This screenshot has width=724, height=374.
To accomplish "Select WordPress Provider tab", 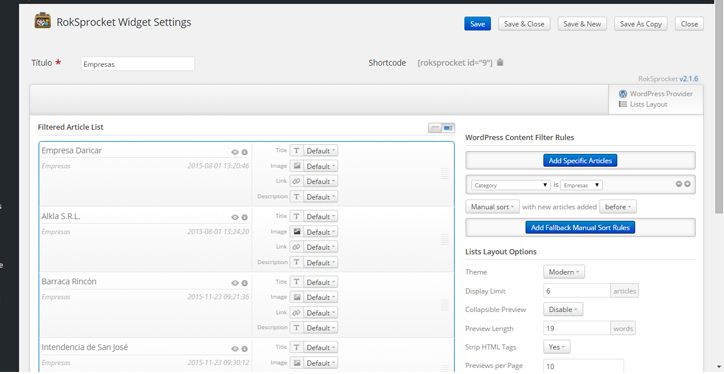I will (656, 94).
